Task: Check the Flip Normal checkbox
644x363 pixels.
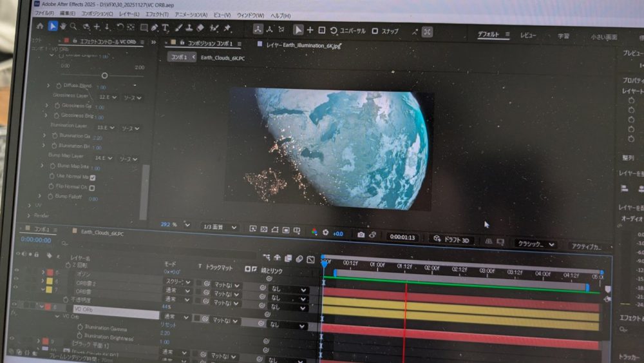Action: click(x=92, y=188)
